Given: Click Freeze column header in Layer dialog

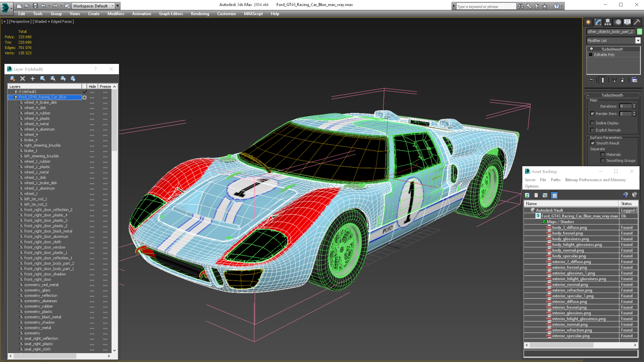Looking at the screenshot, I should pyautogui.click(x=105, y=86).
